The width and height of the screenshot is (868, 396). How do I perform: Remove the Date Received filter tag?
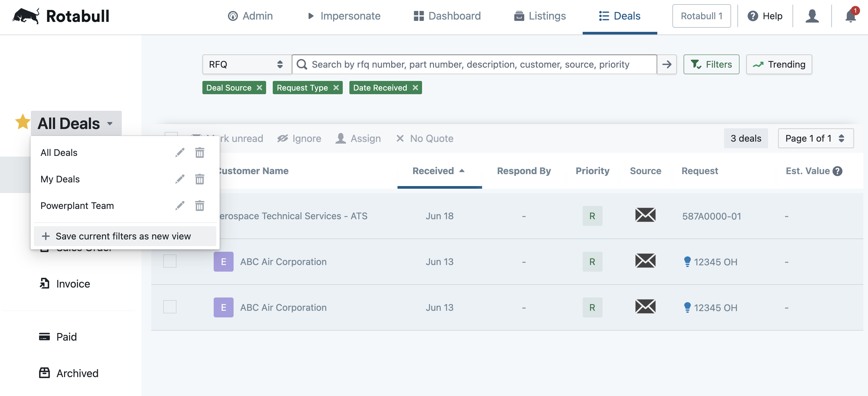click(416, 87)
